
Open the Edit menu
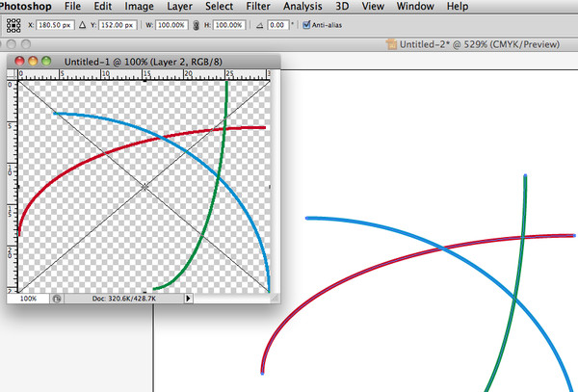tap(103, 7)
